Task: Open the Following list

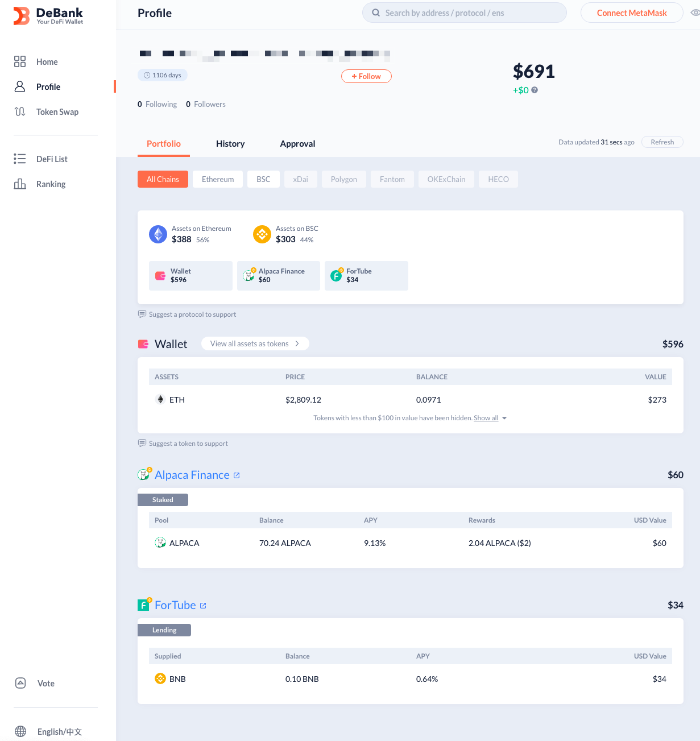Action: coord(157,104)
